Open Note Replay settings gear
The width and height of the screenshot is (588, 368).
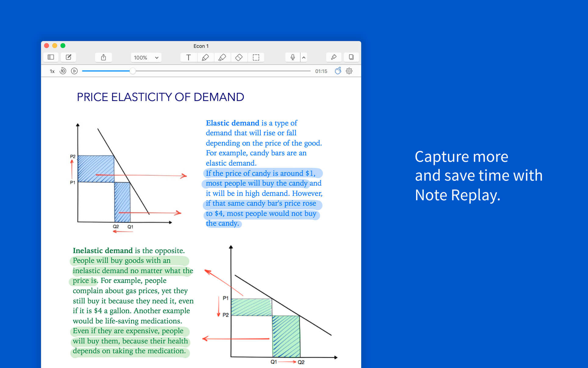(349, 71)
